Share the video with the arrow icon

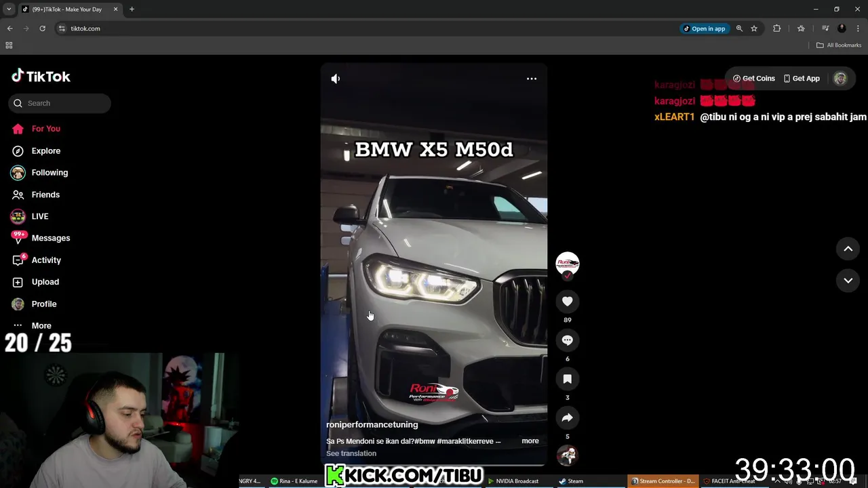pos(568,418)
